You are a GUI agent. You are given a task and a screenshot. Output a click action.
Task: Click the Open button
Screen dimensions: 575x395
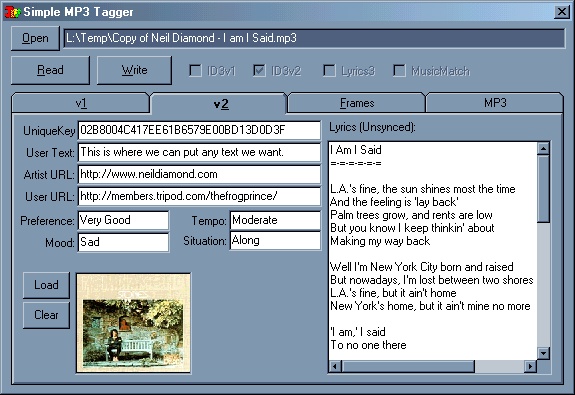click(x=35, y=38)
